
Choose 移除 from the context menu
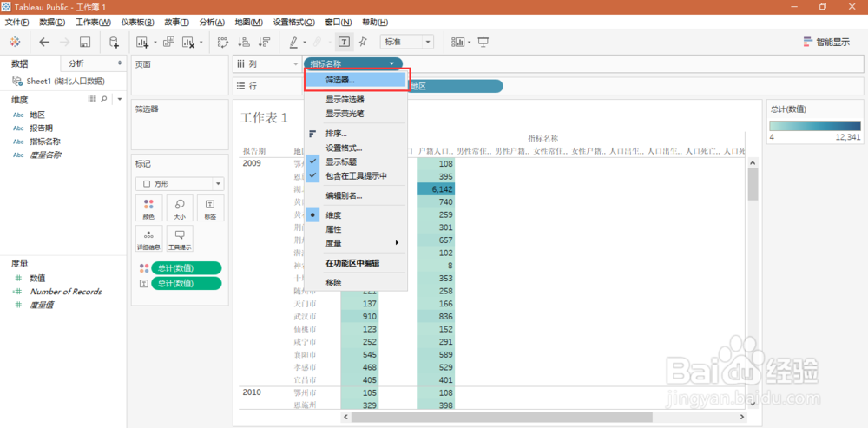click(x=356, y=282)
